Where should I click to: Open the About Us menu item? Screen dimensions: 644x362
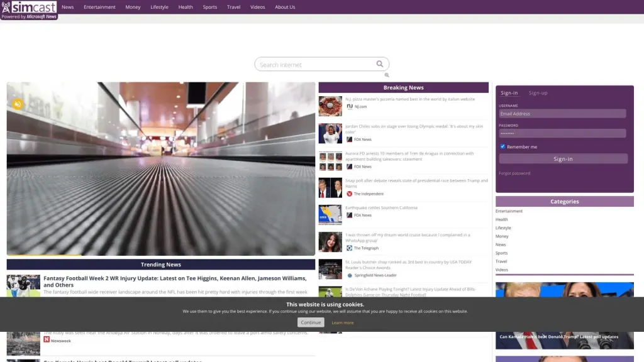[x=285, y=7]
